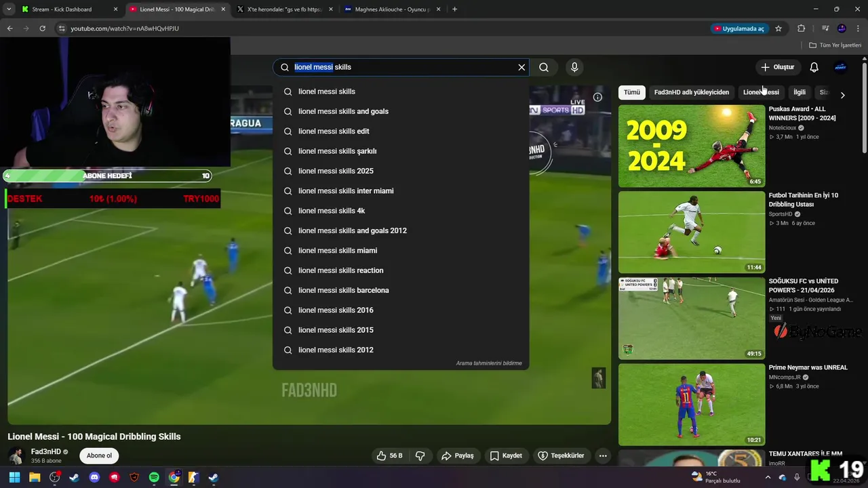Choose suggestion lionel messi skills 2025
Image resolution: width=868 pixels, height=488 pixels.
point(401,171)
